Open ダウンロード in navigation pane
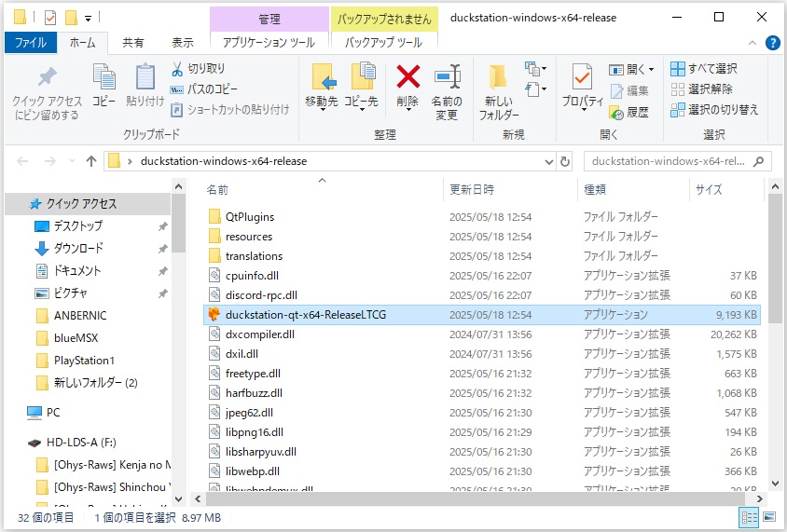The height and width of the screenshot is (532, 787). 78,248
